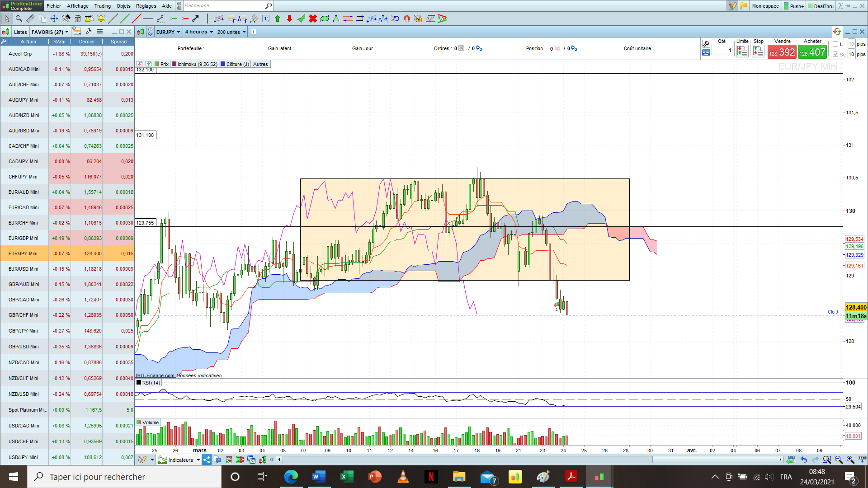Click the red Vendre price button

click(x=782, y=52)
